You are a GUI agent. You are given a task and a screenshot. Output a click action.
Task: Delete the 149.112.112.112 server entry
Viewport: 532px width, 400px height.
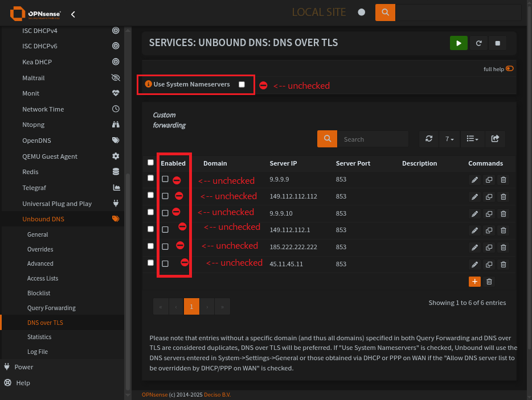[x=504, y=197]
